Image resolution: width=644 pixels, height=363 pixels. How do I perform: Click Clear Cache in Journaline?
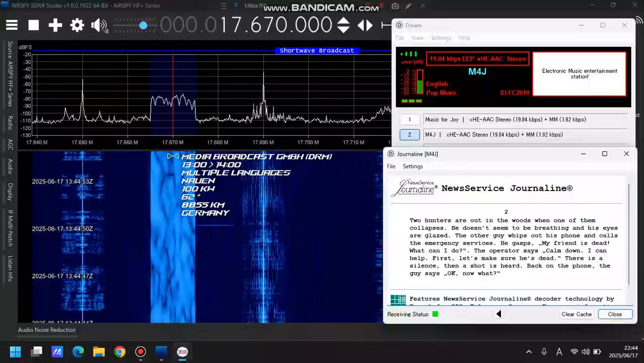(x=576, y=314)
